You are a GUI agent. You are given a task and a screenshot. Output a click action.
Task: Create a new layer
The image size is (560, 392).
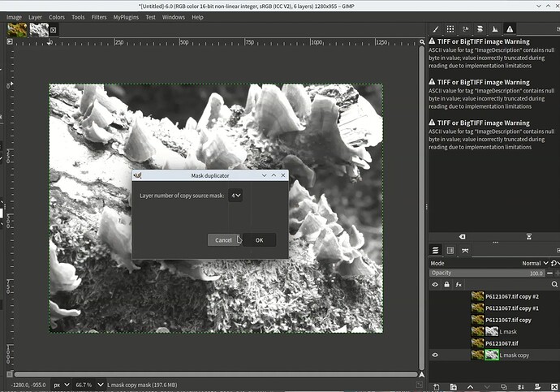(x=437, y=387)
